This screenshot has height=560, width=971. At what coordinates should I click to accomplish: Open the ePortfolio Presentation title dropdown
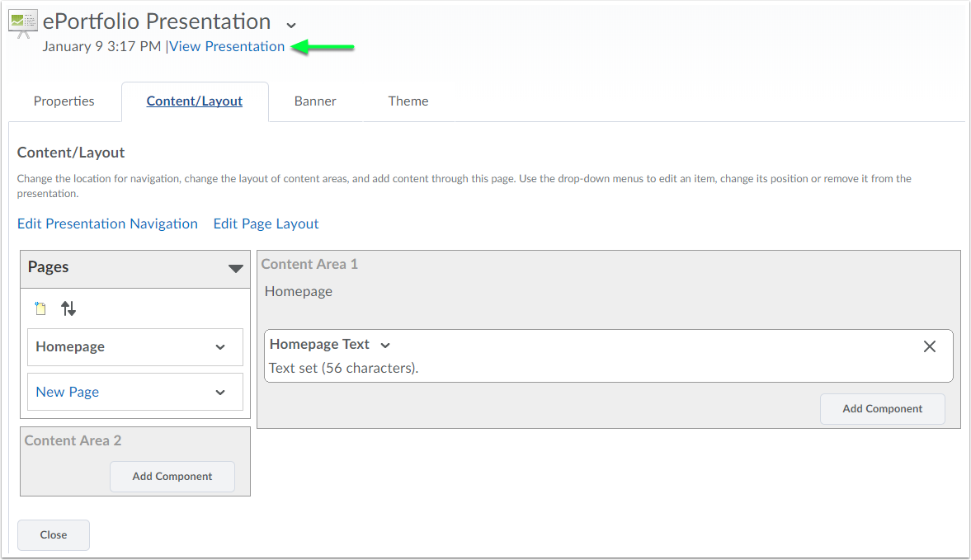point(291,26)
